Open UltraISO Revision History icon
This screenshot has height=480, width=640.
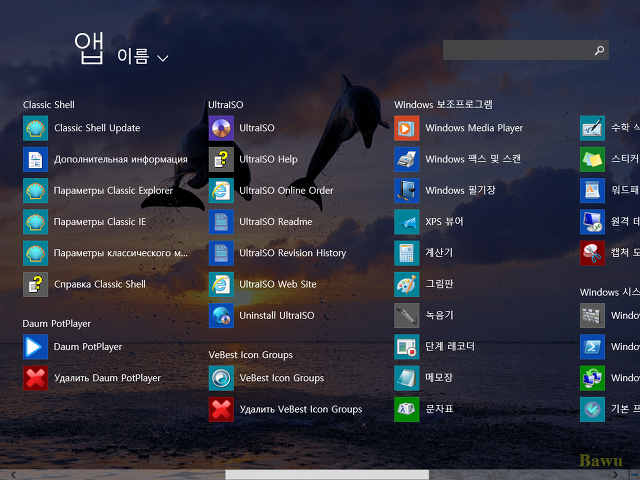coord(221,253)
